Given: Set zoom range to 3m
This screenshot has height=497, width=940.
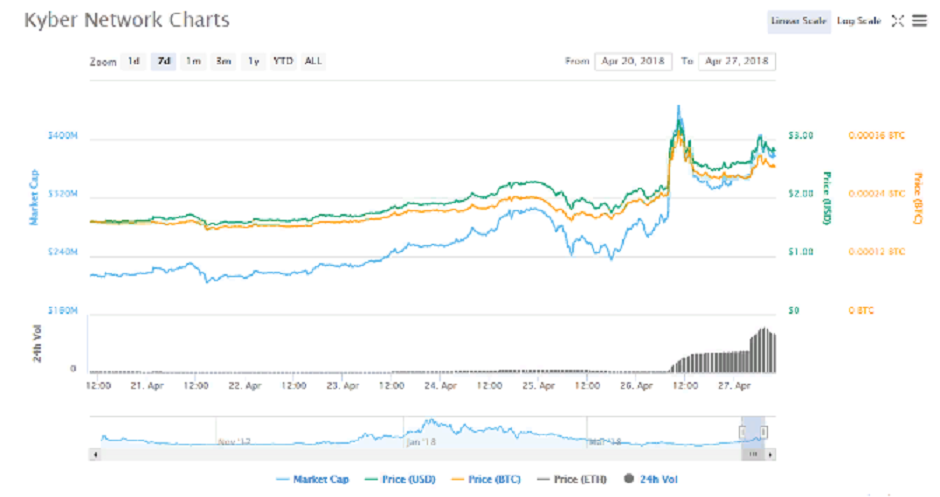Looking at the screenshot, I should click(223, 61).
